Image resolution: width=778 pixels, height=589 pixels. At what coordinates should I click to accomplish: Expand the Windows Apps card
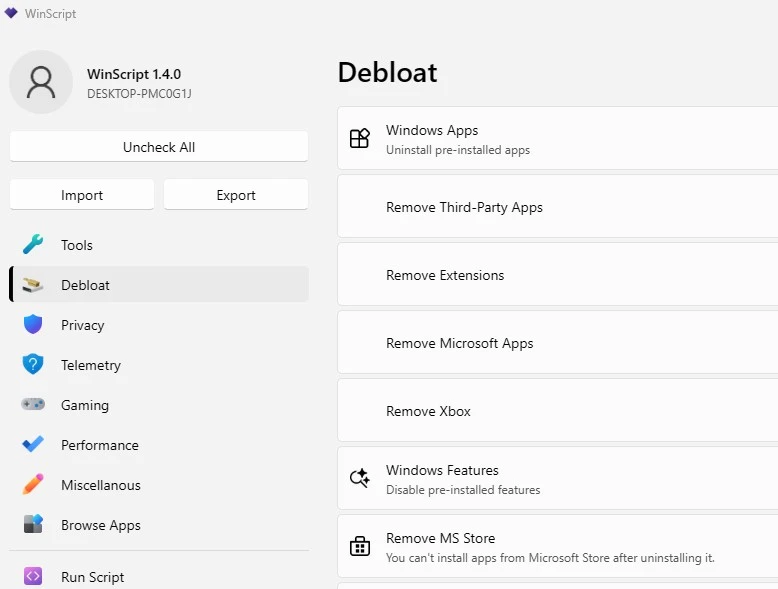tap(558, 138)
